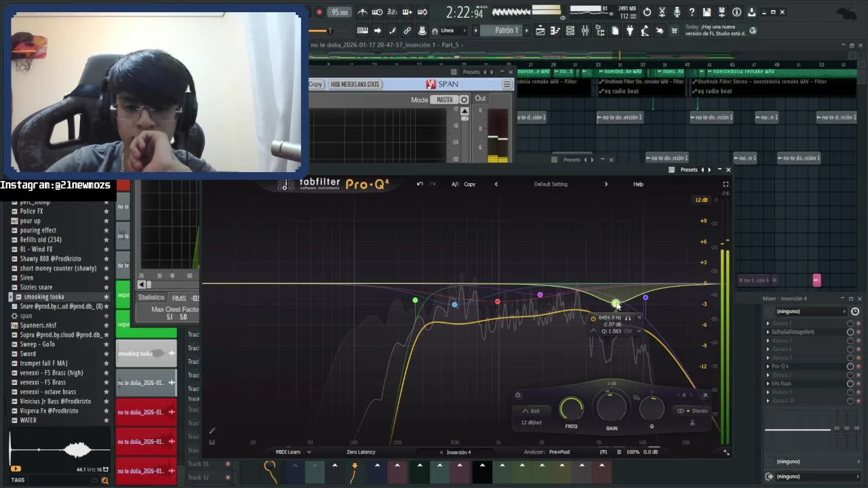Viewport: 868px width, 488px height.
Task: Click the globe icon next to update notice
Action: tap(753, 30)
